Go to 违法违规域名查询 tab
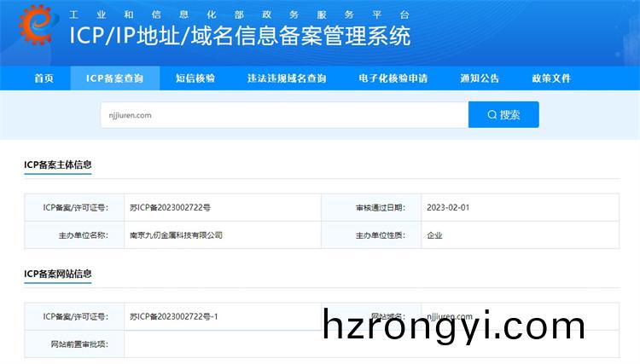 [287, 78]
